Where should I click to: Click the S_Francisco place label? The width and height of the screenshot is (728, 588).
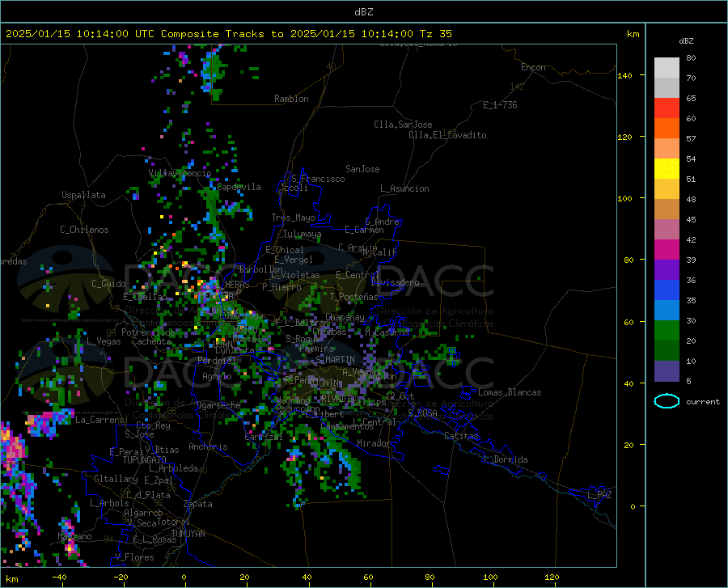(318, 179)
